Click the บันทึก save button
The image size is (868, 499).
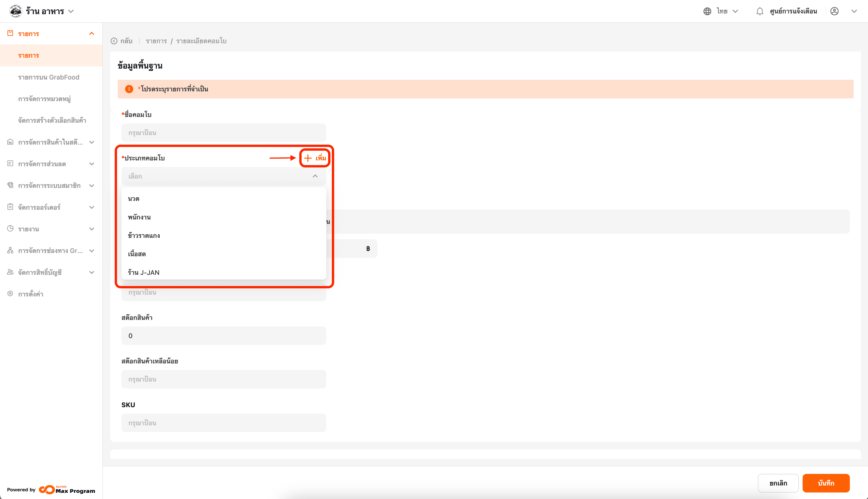[x=825, y=483]
